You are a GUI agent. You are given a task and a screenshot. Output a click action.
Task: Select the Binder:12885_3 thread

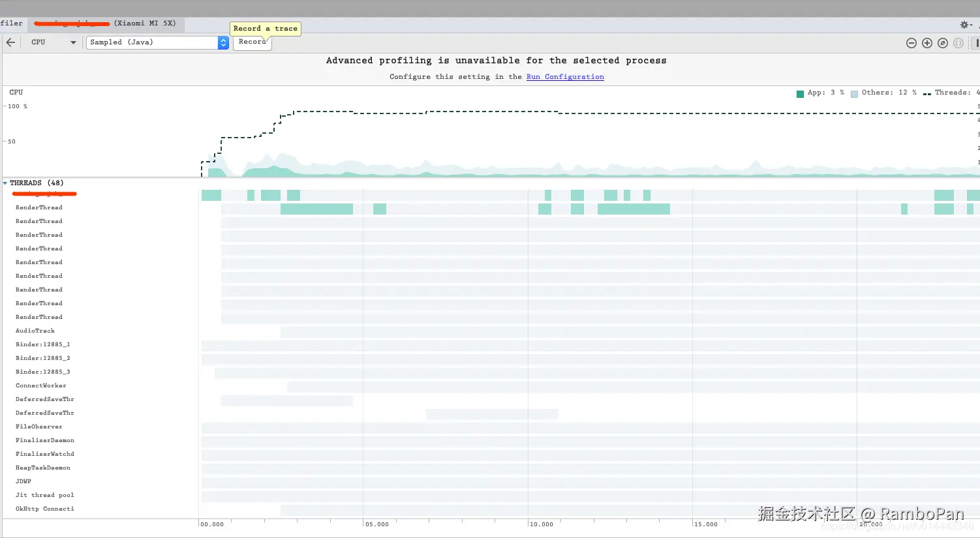(43, 372)
